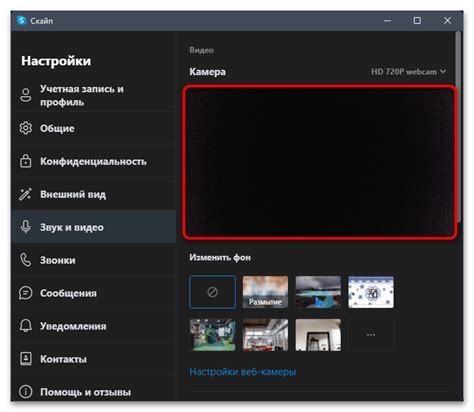Click the magic wand icon for Внешний вид
The width and height of the screenshot is (474, 412).
click(x=26, y=194)
